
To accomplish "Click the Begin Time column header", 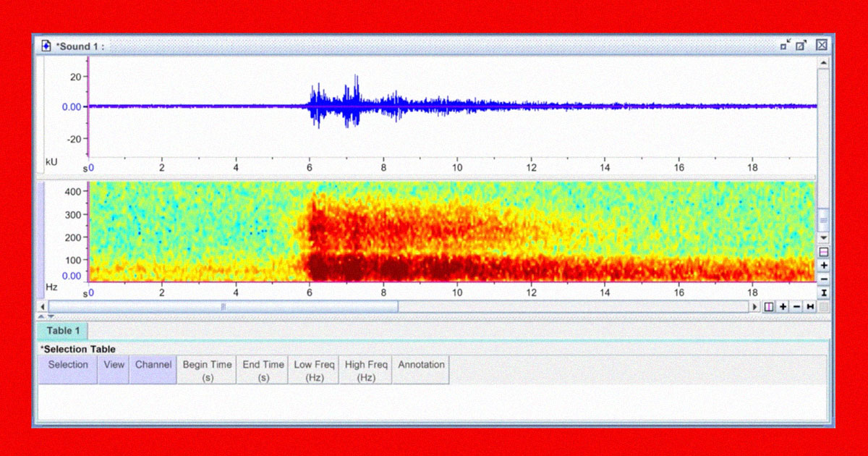I will pos(206,370).
